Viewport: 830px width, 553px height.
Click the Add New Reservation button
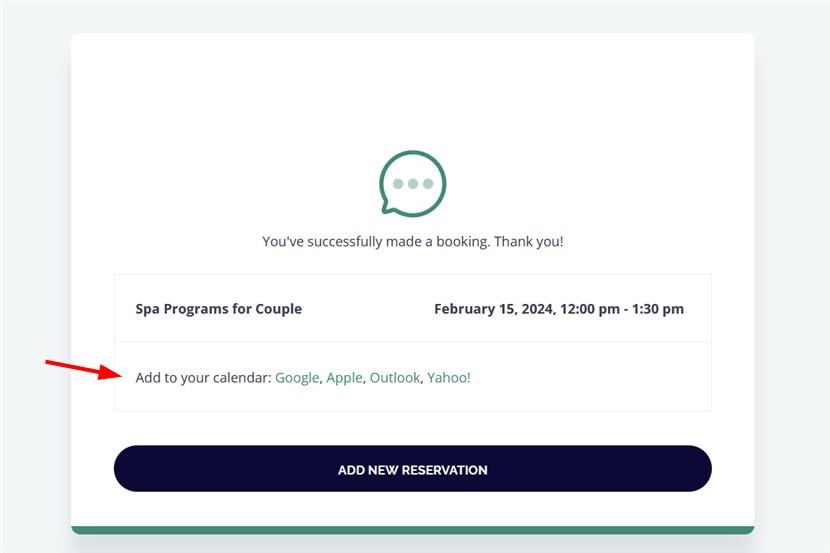pyautogui.click(x=412, y=468)
